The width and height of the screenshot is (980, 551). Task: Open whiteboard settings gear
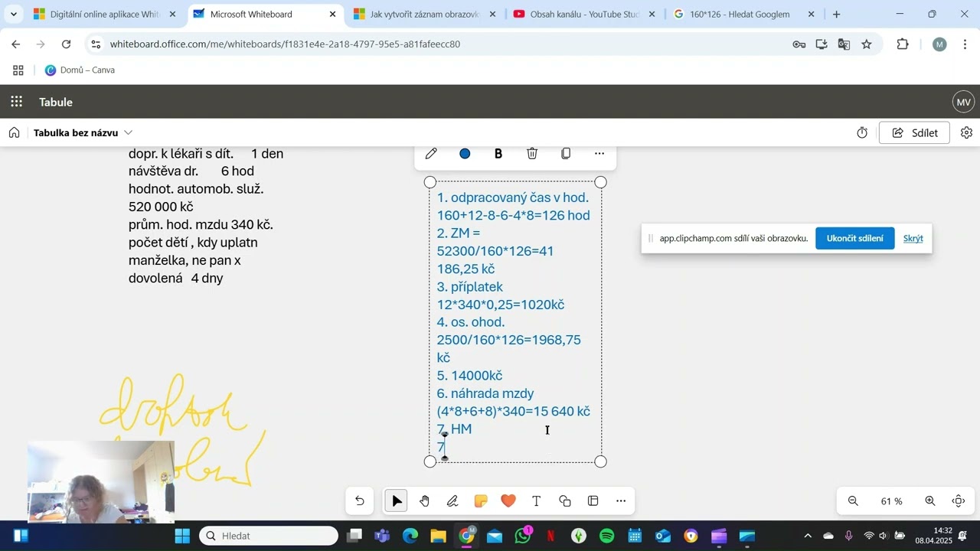pyautogui.click(x=966, y=133)
